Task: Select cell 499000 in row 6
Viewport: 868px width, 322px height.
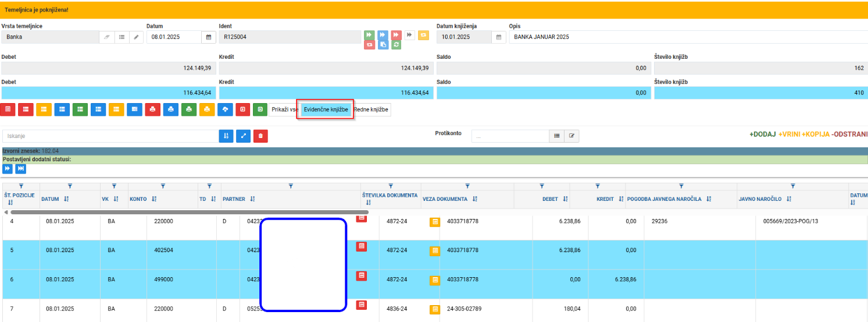Action: tap(163, 279)
